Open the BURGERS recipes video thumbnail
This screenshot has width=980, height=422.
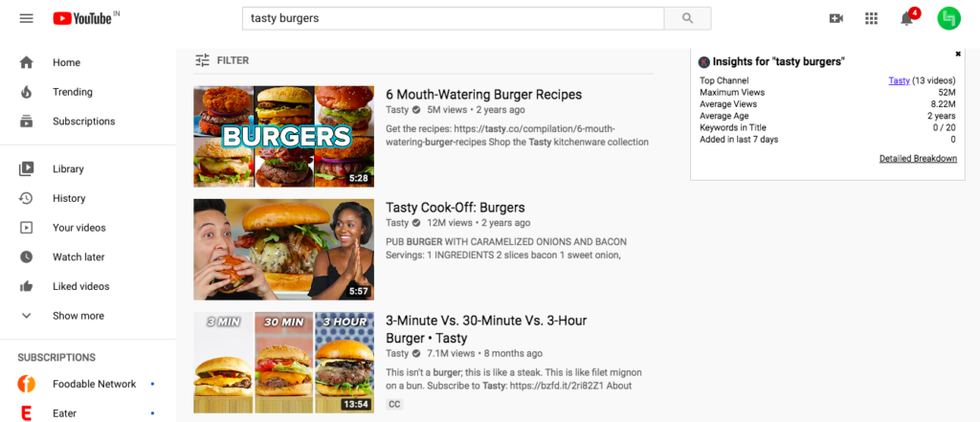(283, 136)
